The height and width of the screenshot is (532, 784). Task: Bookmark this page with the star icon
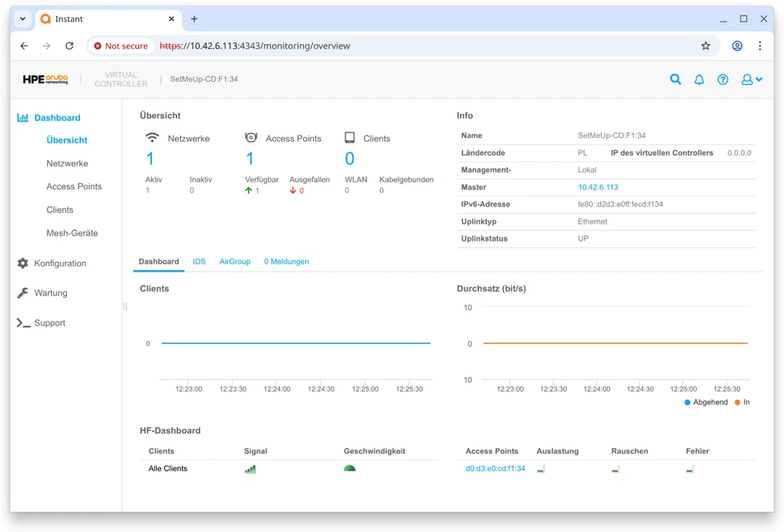pos(706,46)
